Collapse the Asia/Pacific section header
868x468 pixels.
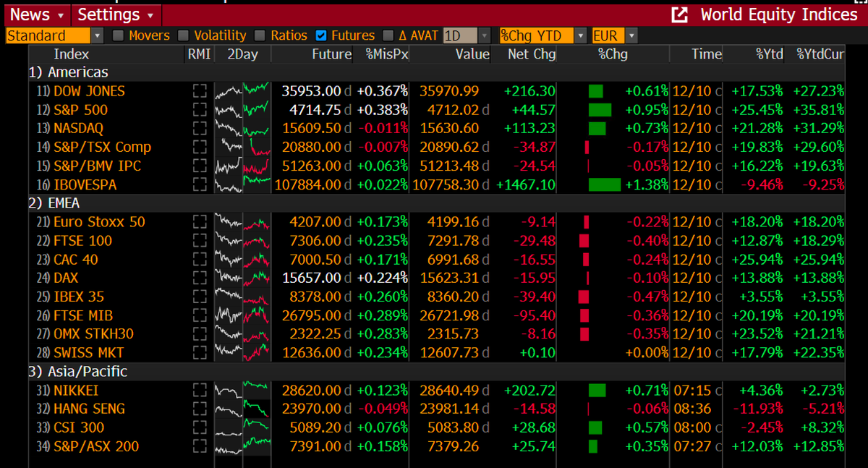pyautogui.click(x=78, y=372)
